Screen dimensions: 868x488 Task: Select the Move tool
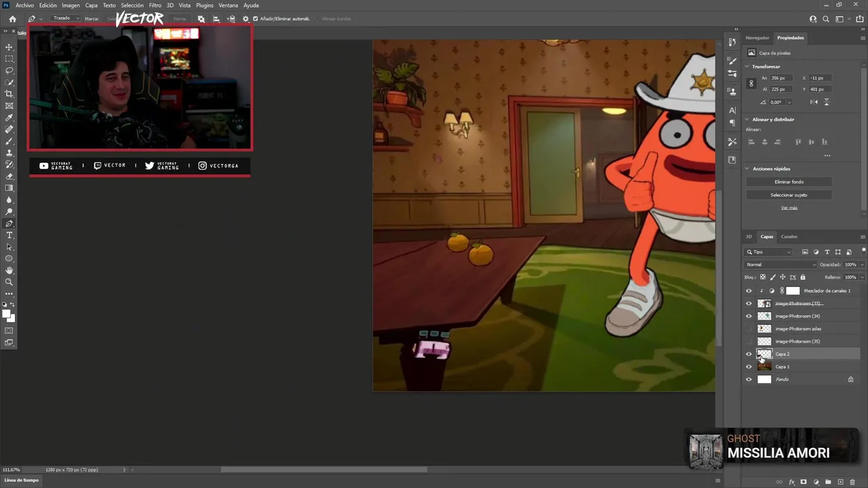tap(9, 47)
